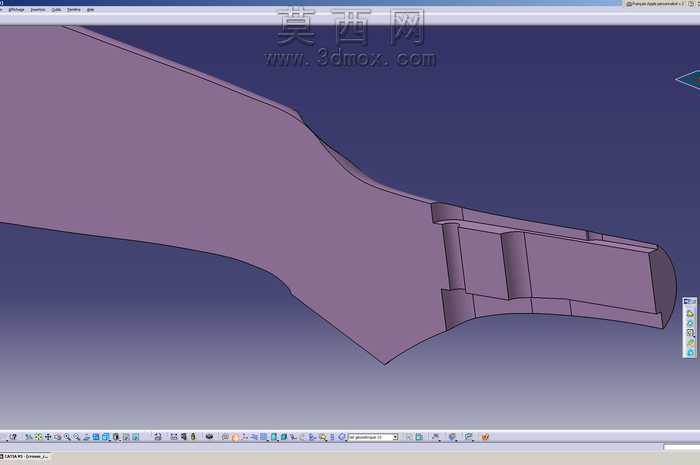This screenshot has height=465, width=700.
Task: Click the Fit All In icon
Action: pos(38,437)
